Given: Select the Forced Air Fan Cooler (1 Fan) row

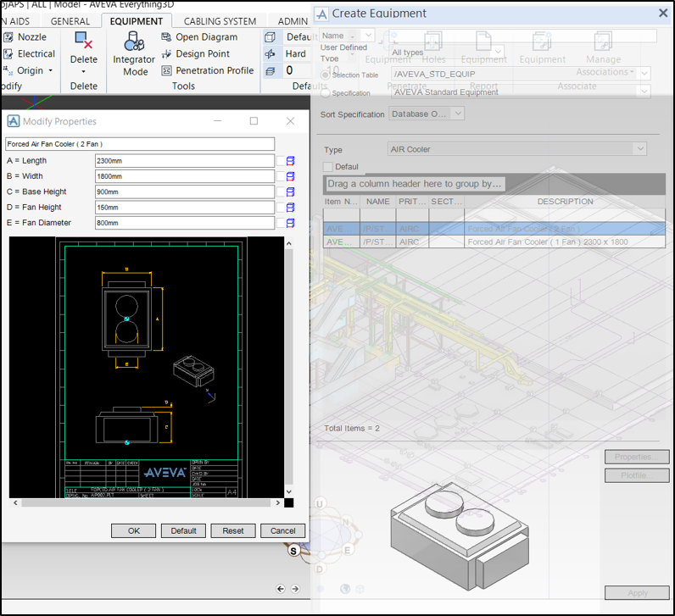Looking at the screenshot, I should (x=494, y=241).
